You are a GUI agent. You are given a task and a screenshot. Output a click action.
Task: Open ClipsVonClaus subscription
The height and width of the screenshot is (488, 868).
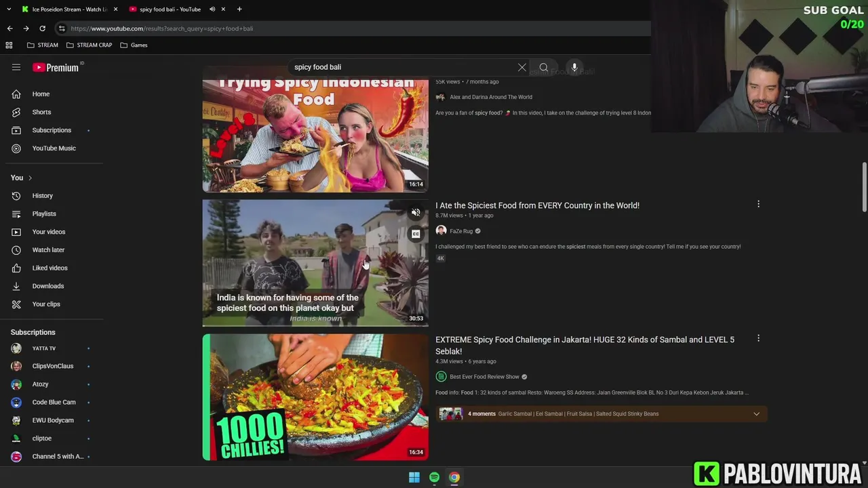pos(52,366)
